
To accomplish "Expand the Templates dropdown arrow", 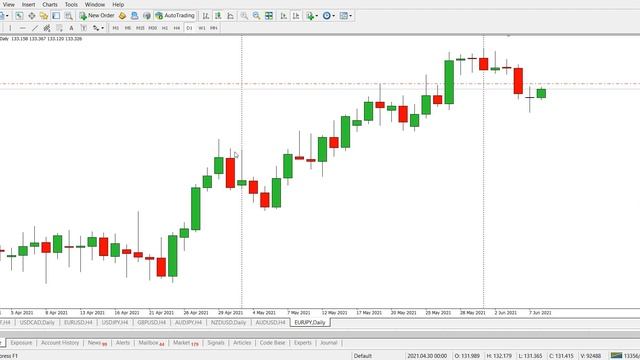I will click(351, 16).
